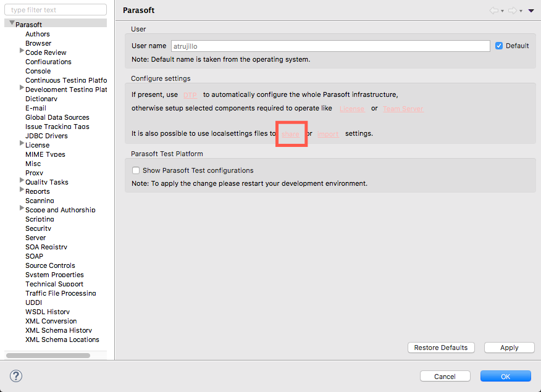Expand the Scope and Authorship node
The height and width of the screenshot is (392, 541).
pos(22,208)
